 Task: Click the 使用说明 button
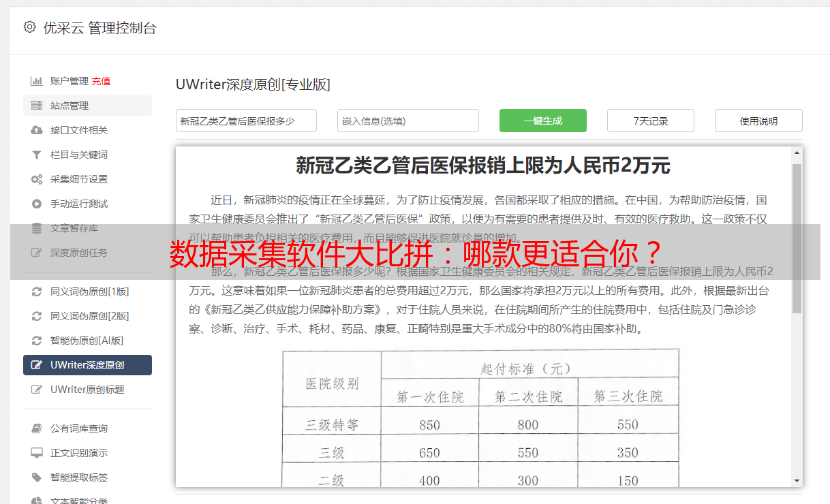point(758,121)
